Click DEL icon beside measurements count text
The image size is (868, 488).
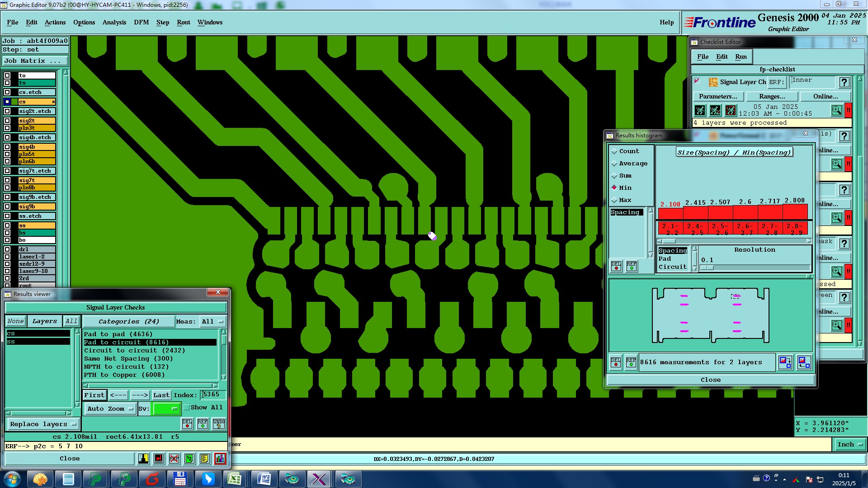[x=616, y=362]
